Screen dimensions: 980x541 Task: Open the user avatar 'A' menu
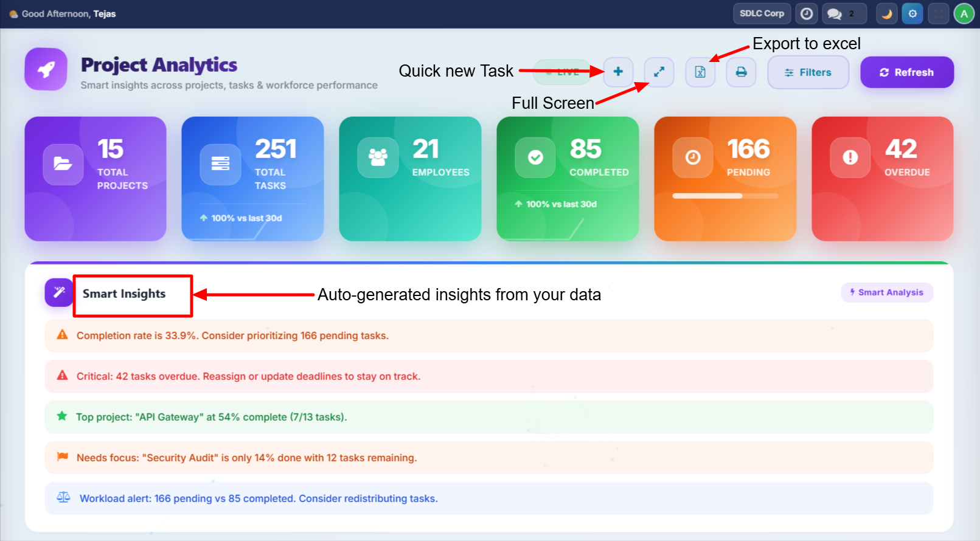(x=964, y=13)
